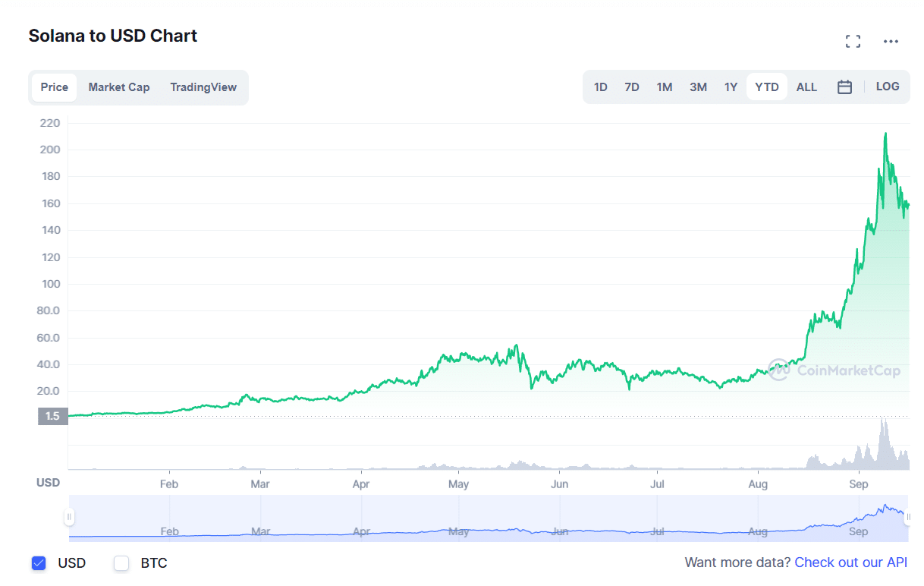Image resolution: width=924 pixels, height=586 pixels.
Task: Grab the left range slider handle
Action: coord(69,518)
